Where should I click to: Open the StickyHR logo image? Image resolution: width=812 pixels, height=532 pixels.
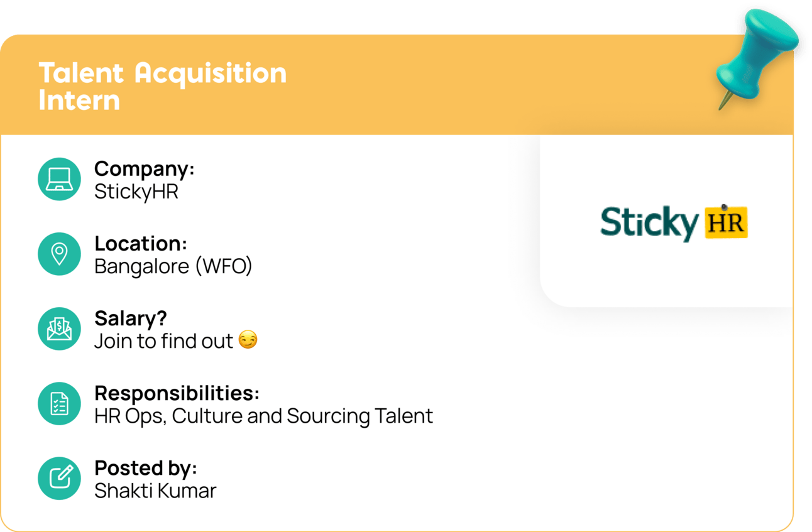[x=673, y=223]
